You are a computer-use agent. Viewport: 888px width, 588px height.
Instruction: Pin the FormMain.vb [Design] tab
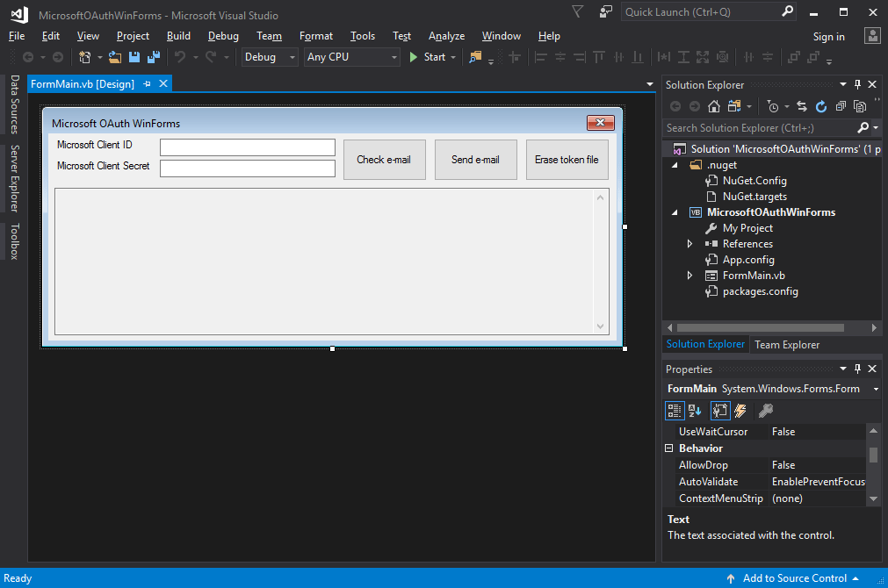pos(148,83)
